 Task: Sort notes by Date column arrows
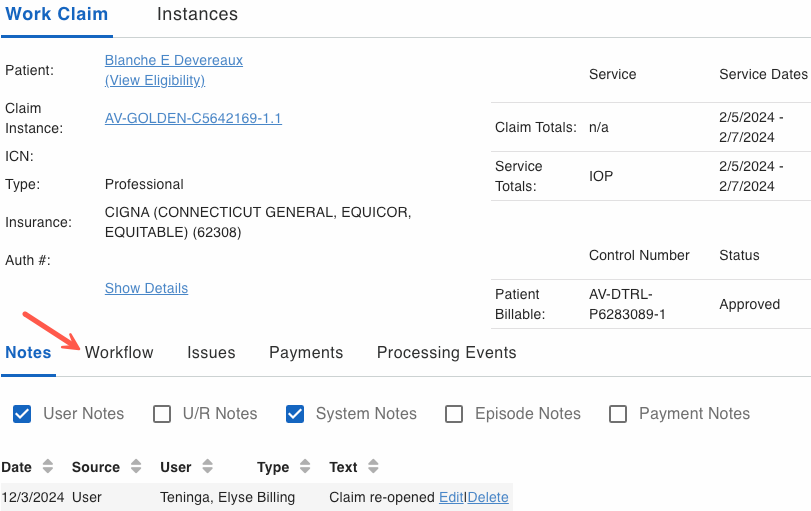47,467
